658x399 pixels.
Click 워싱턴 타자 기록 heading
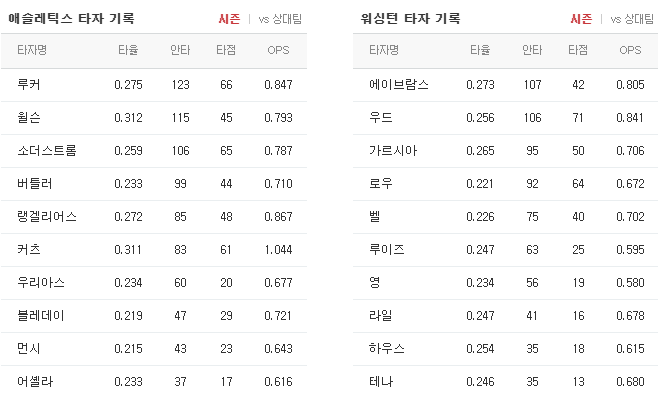[x=410, y=19]
